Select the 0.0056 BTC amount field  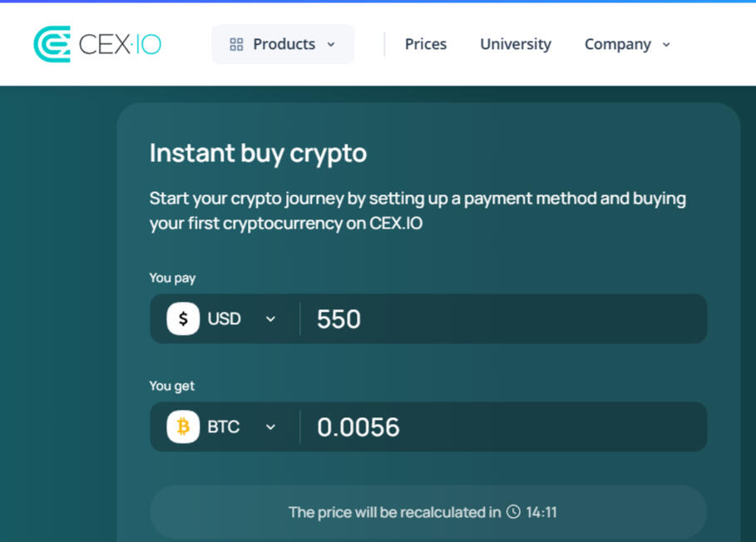coord(499,426)
